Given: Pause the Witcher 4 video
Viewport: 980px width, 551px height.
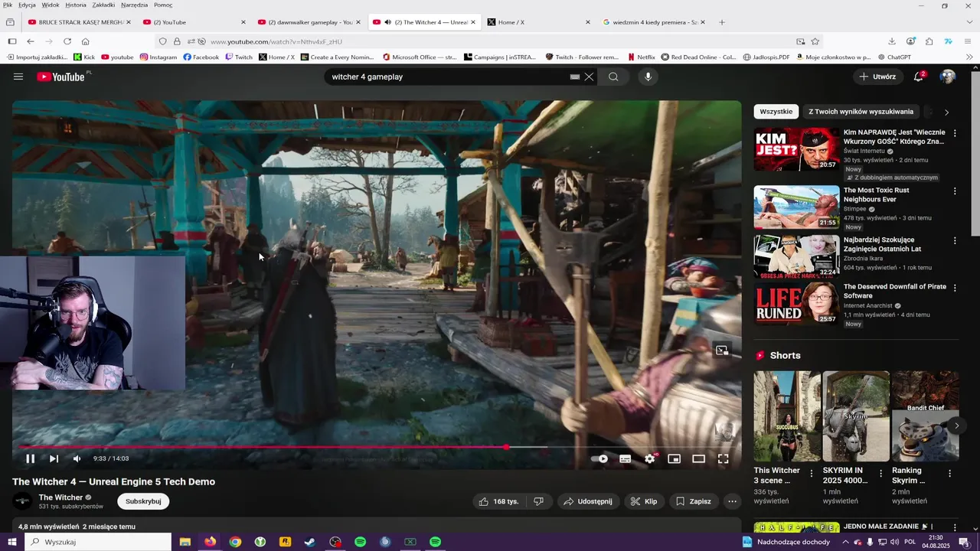Looking at the screenshot, I should pyautogui.click(x=31, y=458).
